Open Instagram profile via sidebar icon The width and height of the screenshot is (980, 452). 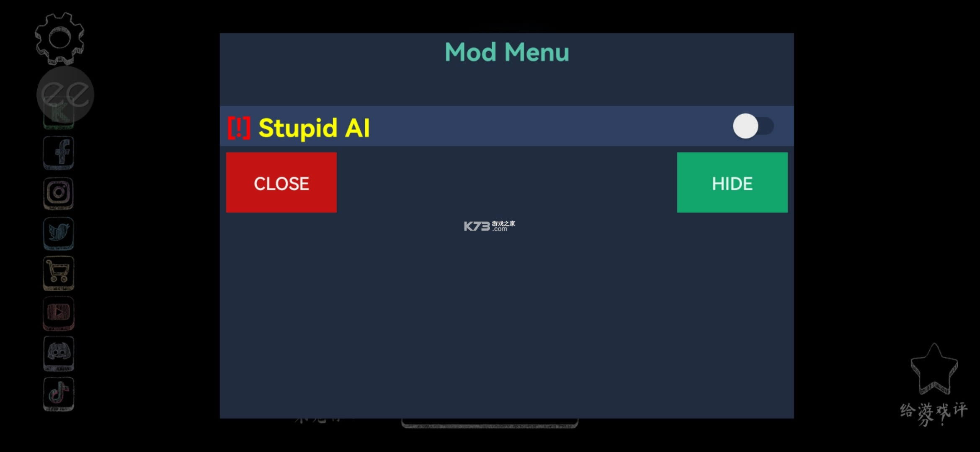[x=59, y=192]
